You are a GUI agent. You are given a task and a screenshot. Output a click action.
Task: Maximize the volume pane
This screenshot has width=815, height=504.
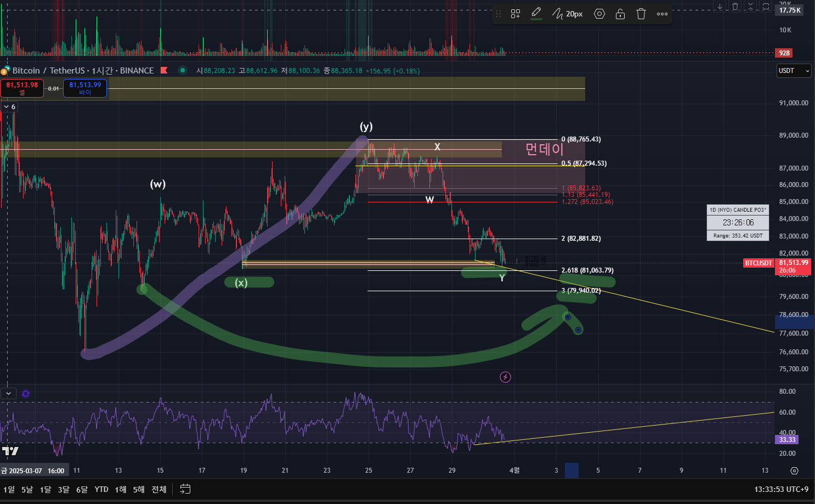pyautogui.click(x=766, y=7)
